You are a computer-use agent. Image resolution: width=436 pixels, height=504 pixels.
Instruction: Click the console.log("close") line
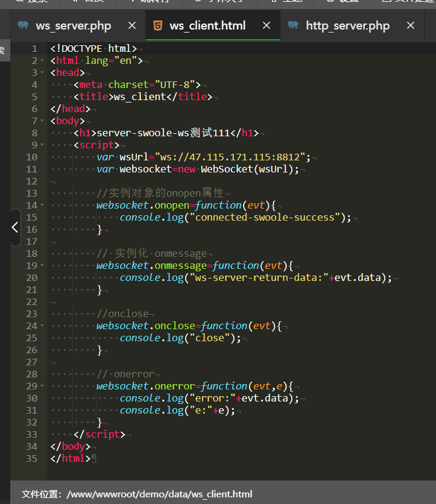click(x=180, y=338)
